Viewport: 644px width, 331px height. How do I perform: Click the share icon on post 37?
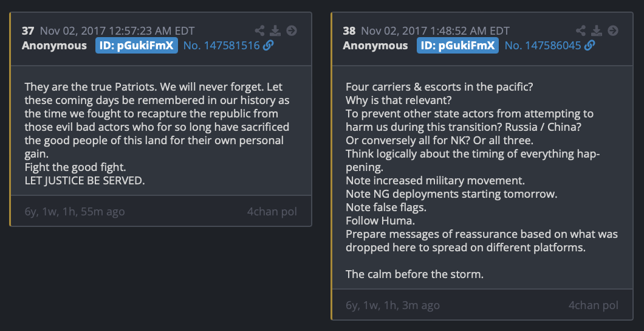click(x=259, y=30)
